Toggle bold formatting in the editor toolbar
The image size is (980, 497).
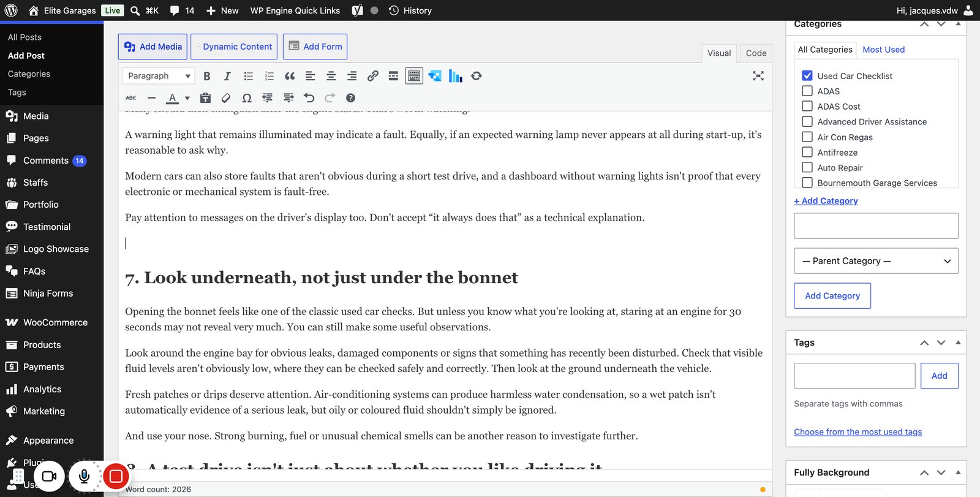207,76
